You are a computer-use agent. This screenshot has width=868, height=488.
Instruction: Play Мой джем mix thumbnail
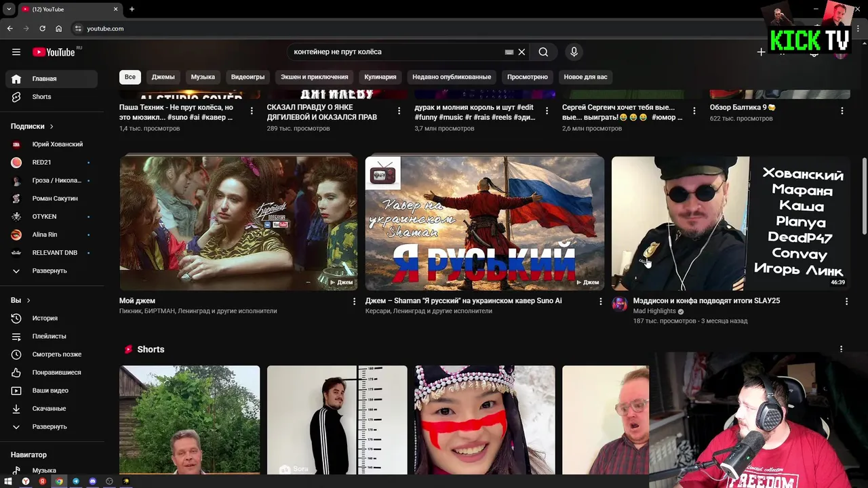point(239,224)
